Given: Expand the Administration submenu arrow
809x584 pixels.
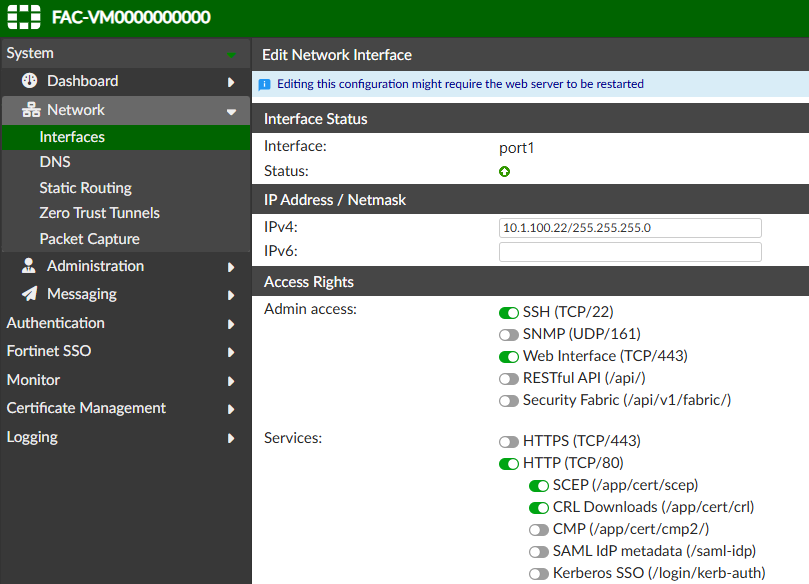Looking at the screenshot, I should point(231,267).
